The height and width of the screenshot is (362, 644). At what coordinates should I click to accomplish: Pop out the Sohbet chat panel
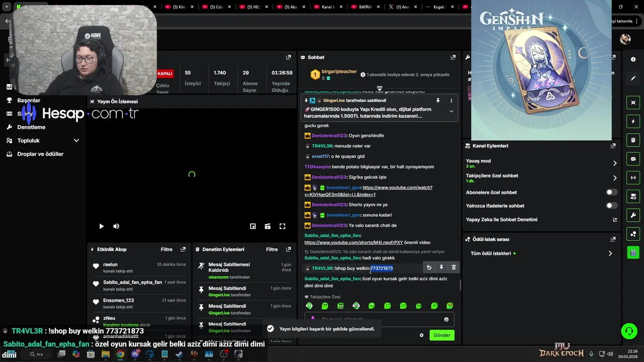coord(453,57)
